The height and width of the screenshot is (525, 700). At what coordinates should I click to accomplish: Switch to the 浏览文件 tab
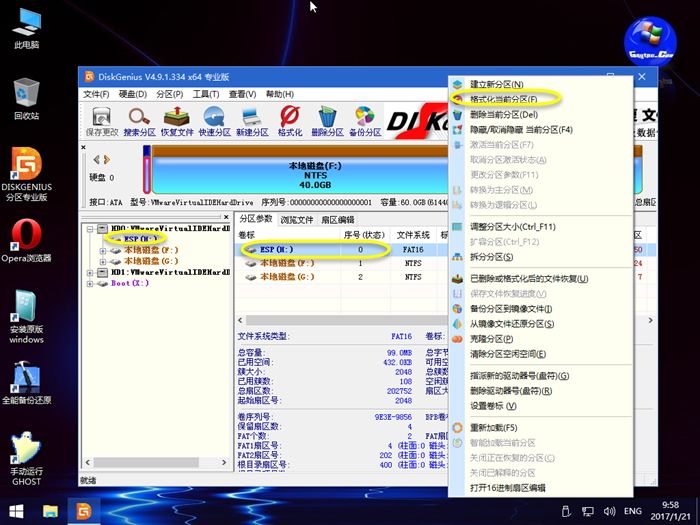coord(297,219)
